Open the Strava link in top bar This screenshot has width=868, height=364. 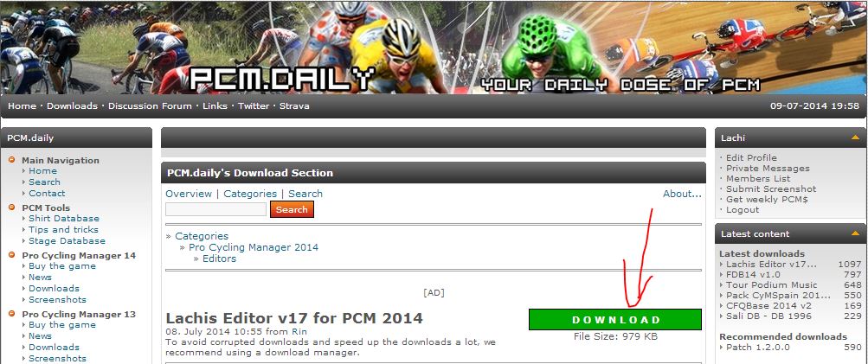(294, 105)
